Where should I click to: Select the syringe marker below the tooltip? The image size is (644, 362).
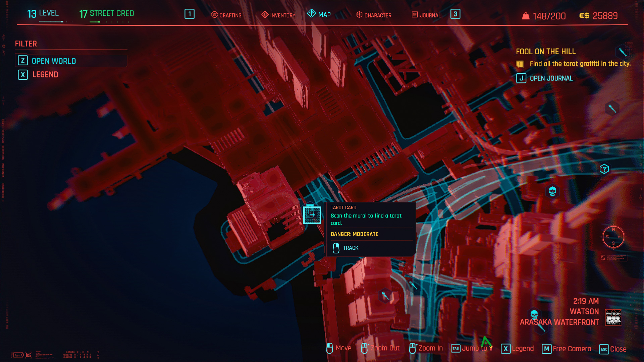(x=385, y=296)
